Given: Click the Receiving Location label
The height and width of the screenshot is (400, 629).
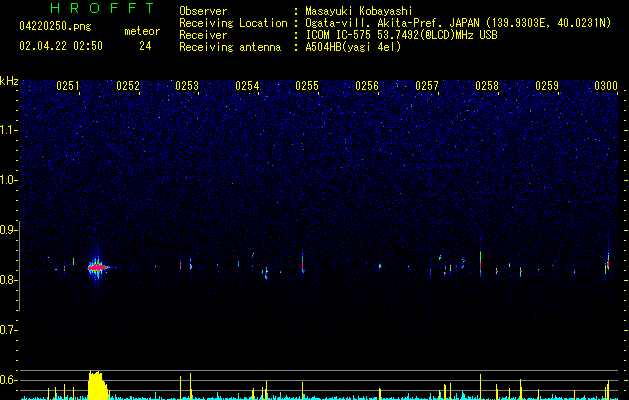Looking at the screenshot, I should pyautogui.click(x=233, y=23).
